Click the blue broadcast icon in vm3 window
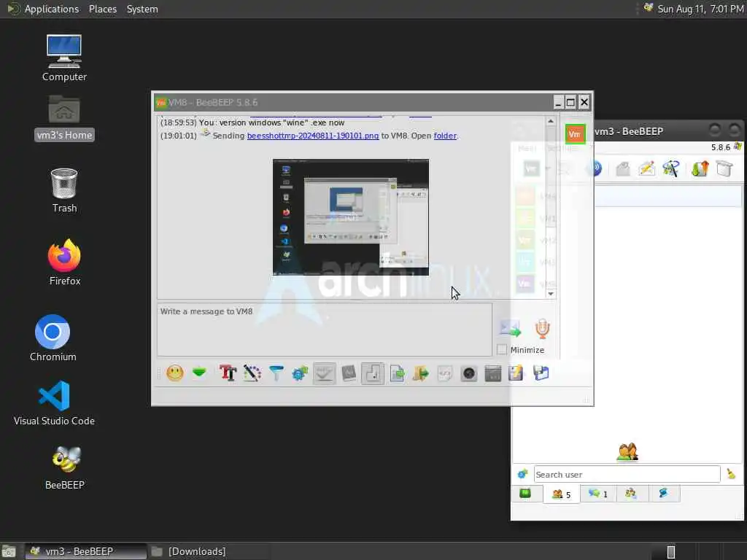This screenshot has width=747, height=560. click(595, 168)
